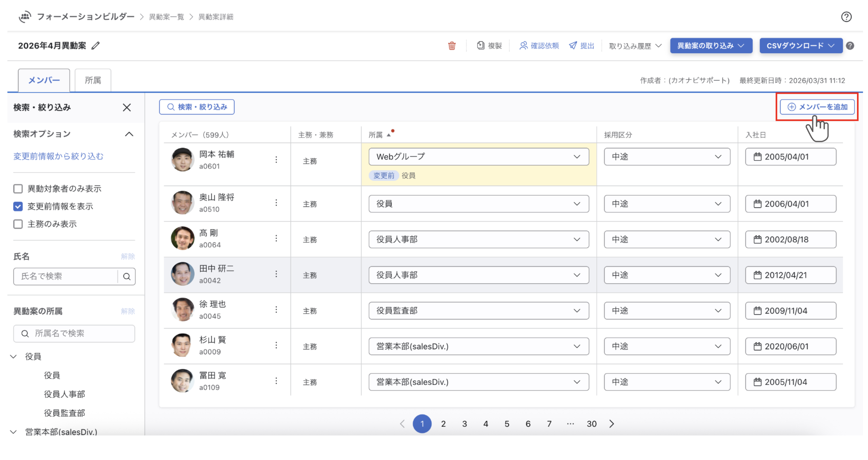Screen dimensions: 868x460
Task: Click the pencil icon beside 2026年4月異動案
Action: click(96, 45)
